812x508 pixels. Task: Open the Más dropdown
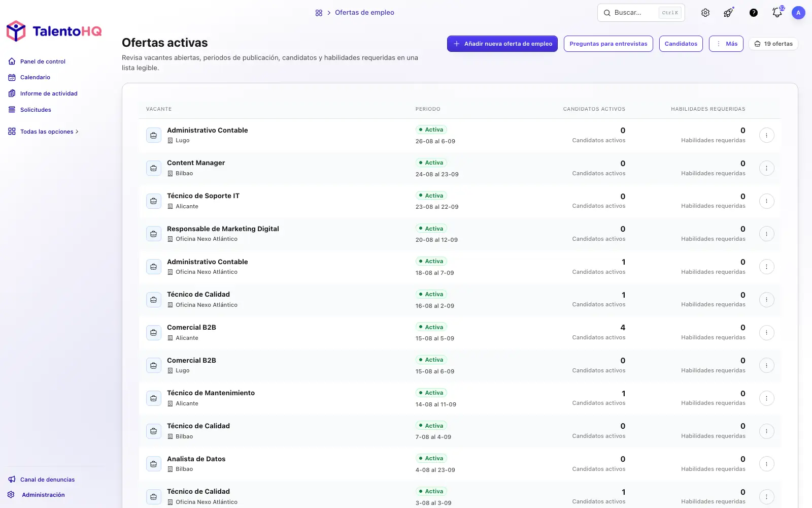pyautogui.click(x=726, y=44)
